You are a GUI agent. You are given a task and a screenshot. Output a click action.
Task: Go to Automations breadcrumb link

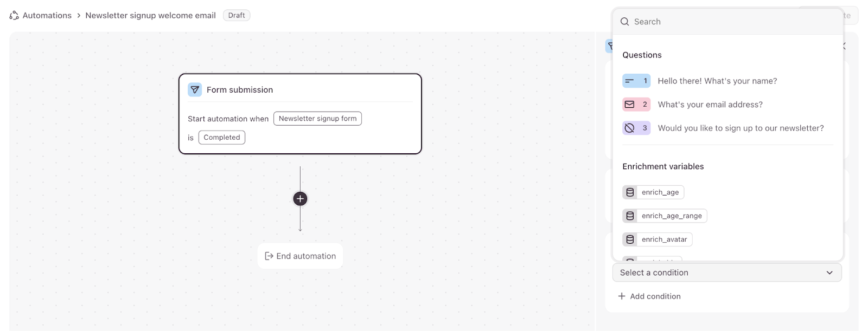coord(47,15)
